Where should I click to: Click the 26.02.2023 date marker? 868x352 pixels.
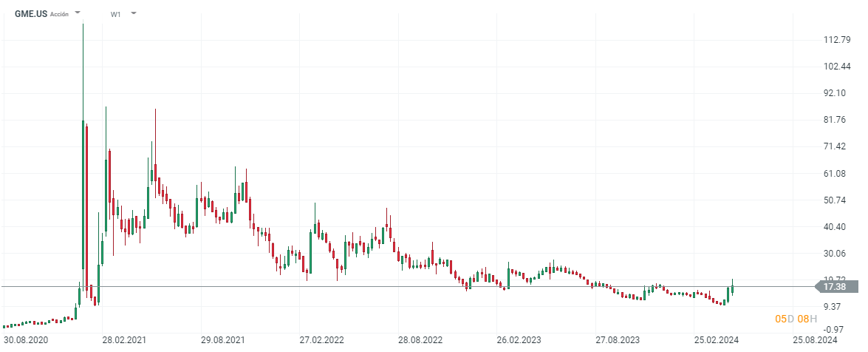coord(519,340)
